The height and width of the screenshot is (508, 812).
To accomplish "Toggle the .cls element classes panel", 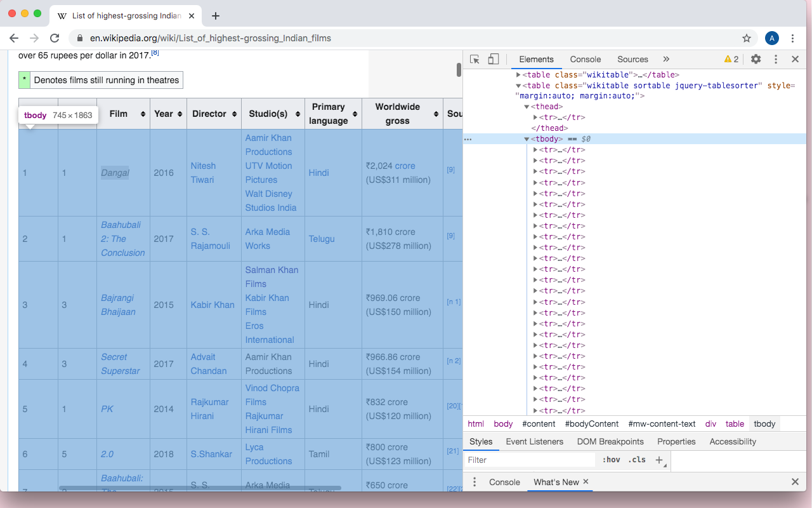I will coord(637,460).
